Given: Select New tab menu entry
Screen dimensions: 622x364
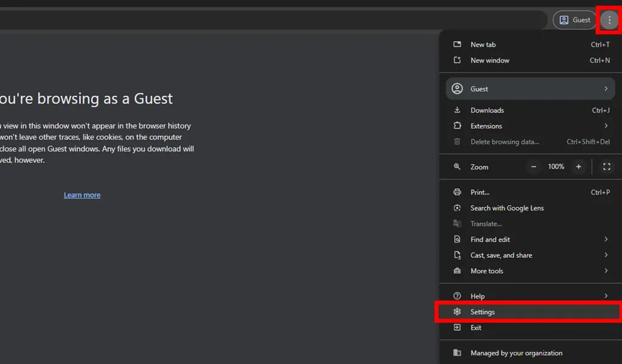Looking at the screenshot, I should 483,44.
